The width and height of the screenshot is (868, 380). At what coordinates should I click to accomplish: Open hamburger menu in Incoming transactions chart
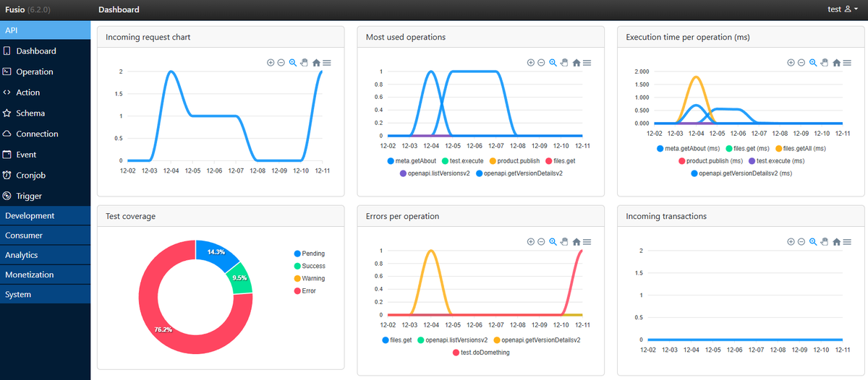(847, 242)
